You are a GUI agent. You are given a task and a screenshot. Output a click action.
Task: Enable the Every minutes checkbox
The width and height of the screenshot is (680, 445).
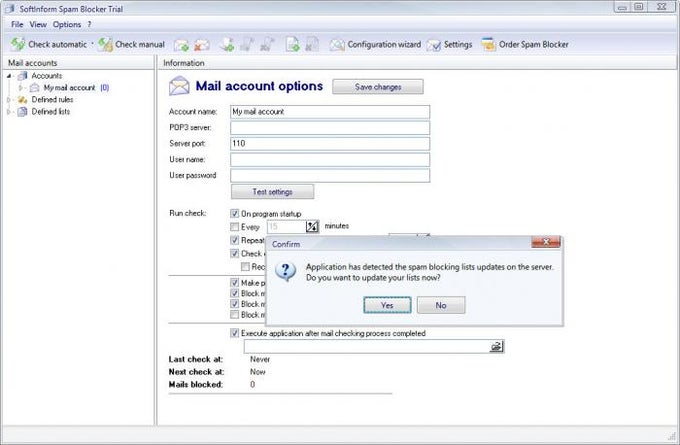click(235, 226)
